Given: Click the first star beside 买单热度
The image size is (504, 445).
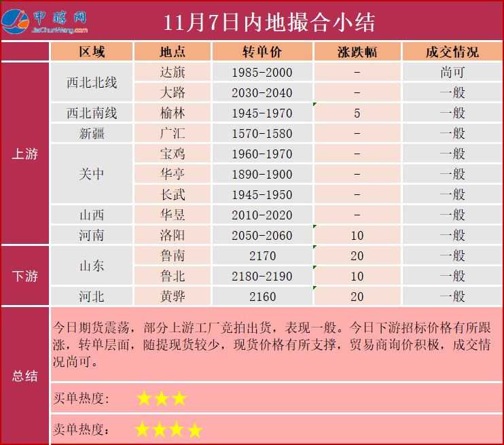Looking at the screenshot, I should [x=145, y=398].
